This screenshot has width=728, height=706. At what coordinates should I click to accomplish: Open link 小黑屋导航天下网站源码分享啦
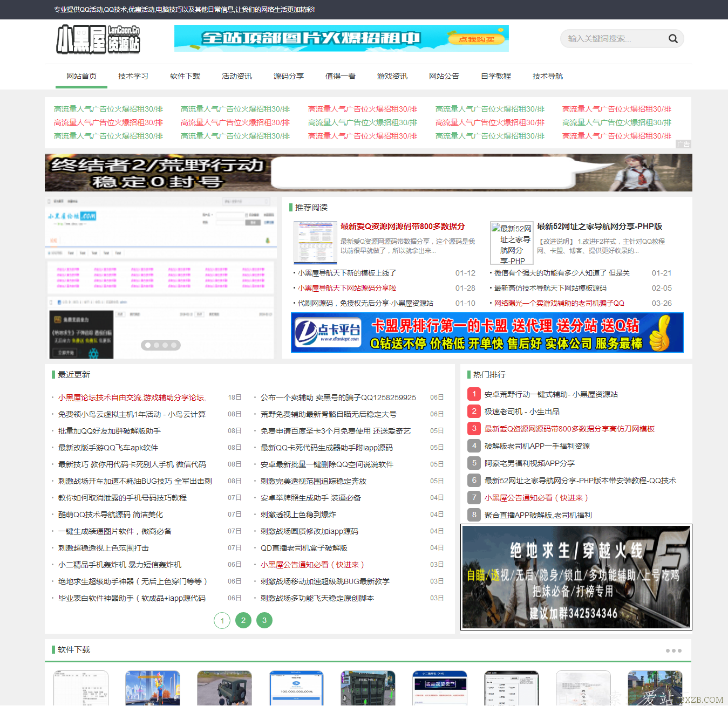click(347, 288)
